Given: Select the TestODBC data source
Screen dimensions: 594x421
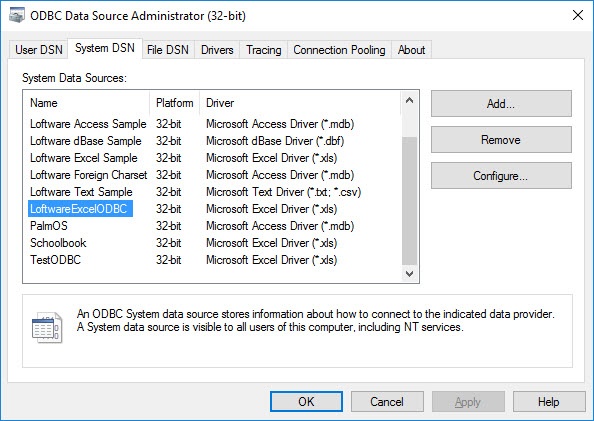Looking at the screenshot, I should [x=55, y=260].
